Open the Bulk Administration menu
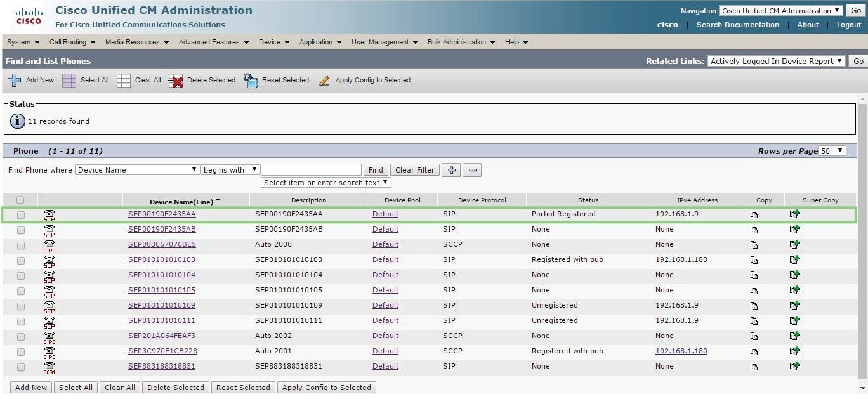This screenshot has height=399, width=868. [x=461, y=43]
